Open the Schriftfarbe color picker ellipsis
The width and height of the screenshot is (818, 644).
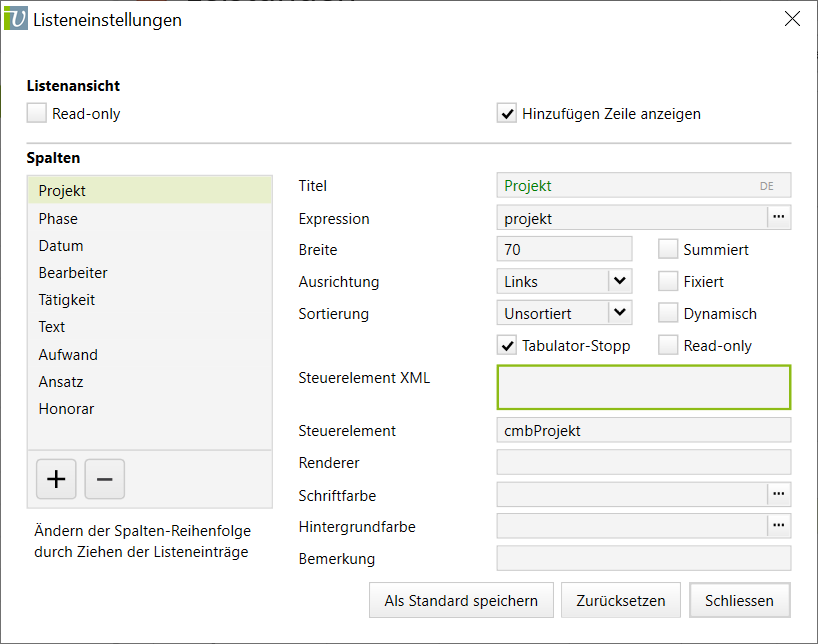779,494
